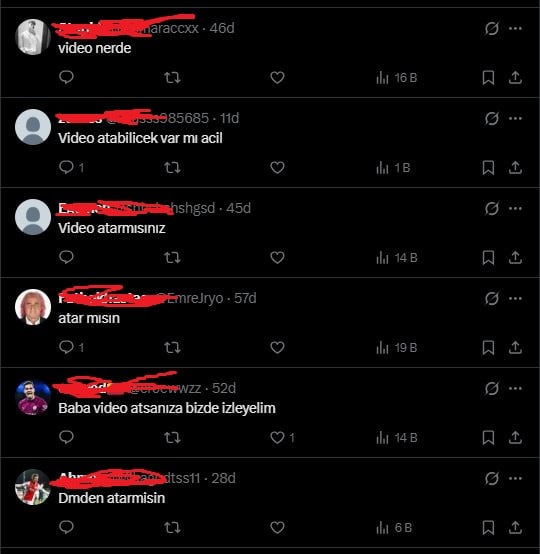
Task: Click Grok icon on "video nerde" reply
Action: [492, 28]
